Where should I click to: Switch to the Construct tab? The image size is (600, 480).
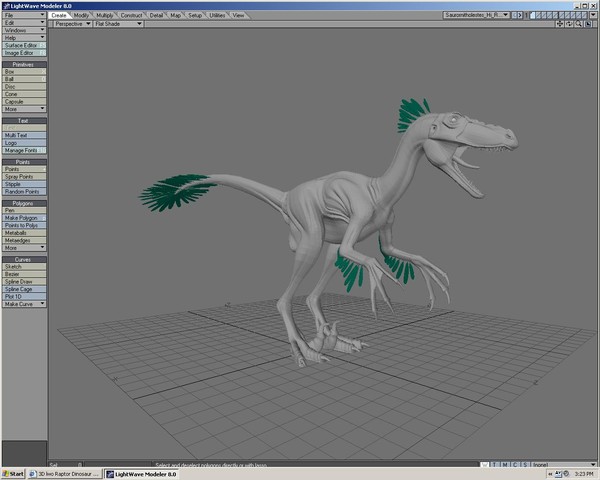tap(131, 15)
